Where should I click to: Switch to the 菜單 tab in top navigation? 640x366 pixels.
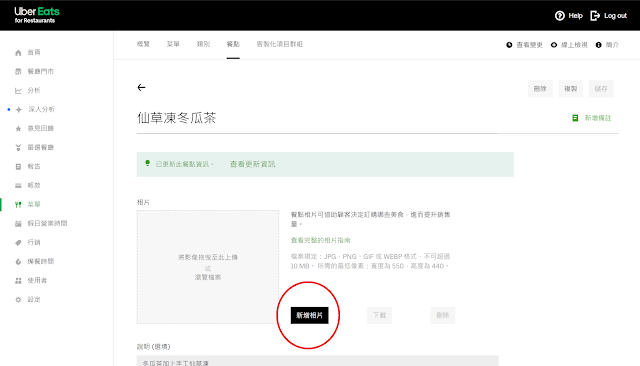(x=173, y=44)
